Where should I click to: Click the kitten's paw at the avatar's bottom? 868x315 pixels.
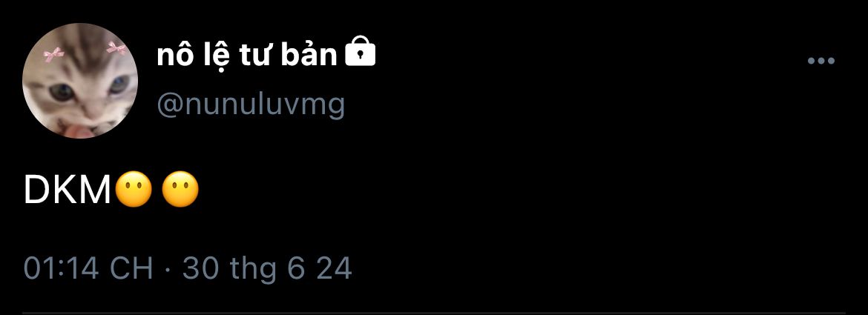point(77,131)
